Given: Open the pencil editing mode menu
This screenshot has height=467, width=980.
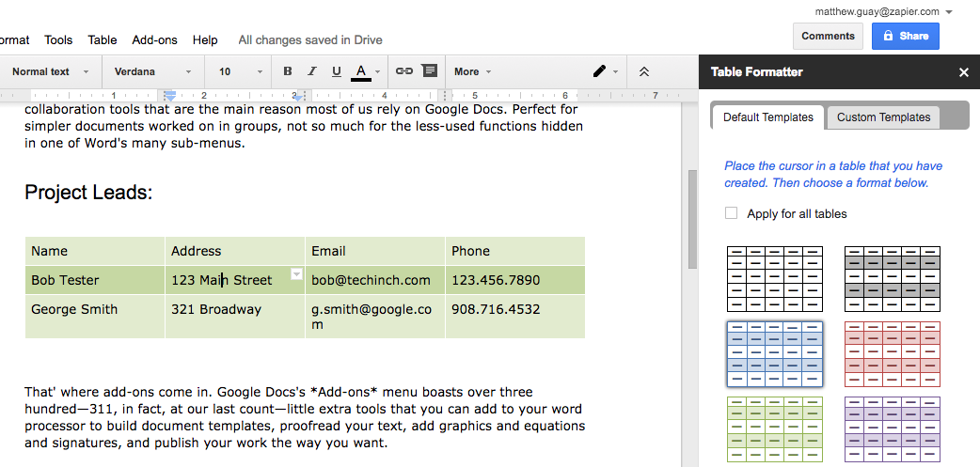Looking at the screenshot, I should 605,71.
